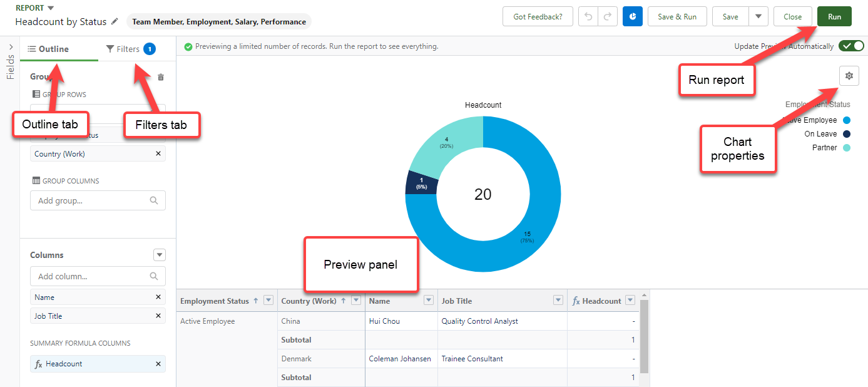868x387 pixels.
Task: Select the Outline tab
Action: coord(49,49)
